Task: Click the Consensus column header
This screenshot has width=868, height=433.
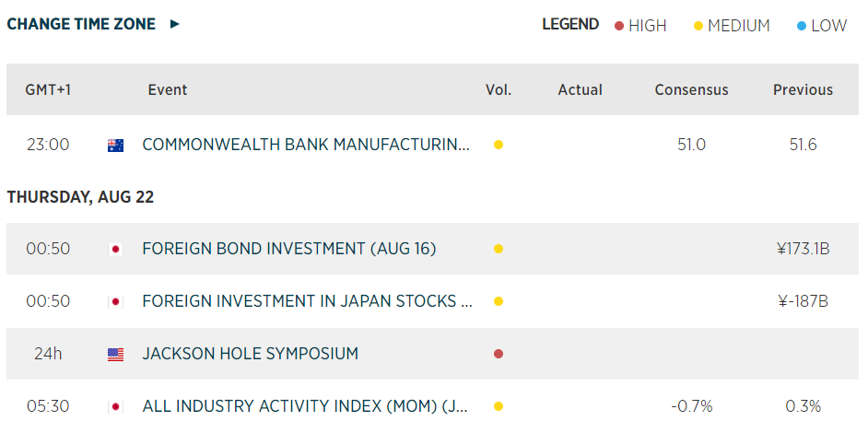Action: [691, 89]
